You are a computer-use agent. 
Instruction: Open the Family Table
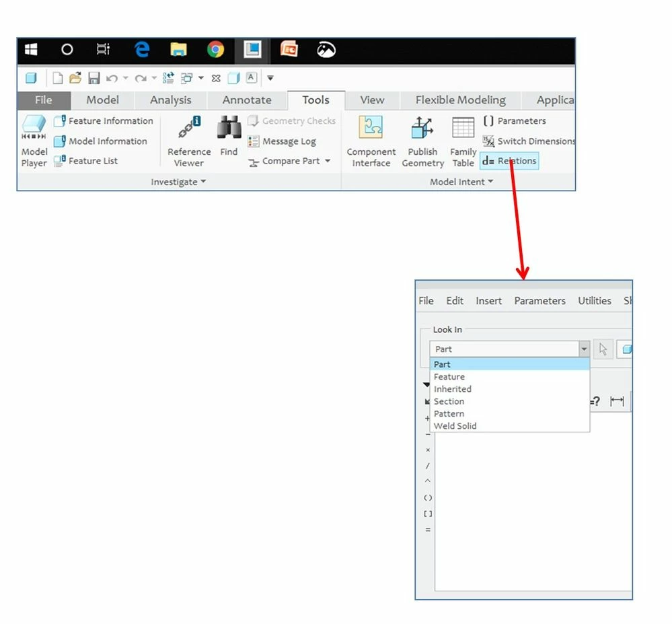point(463,141)
